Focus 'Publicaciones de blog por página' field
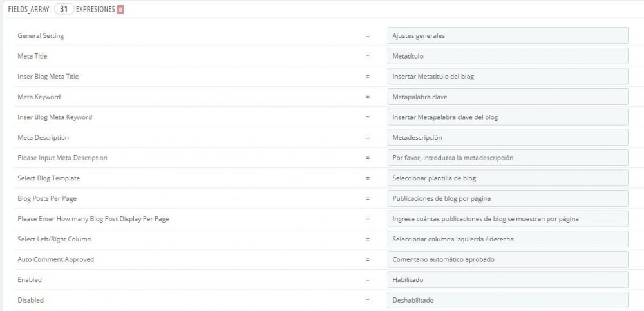 point(507,198)
